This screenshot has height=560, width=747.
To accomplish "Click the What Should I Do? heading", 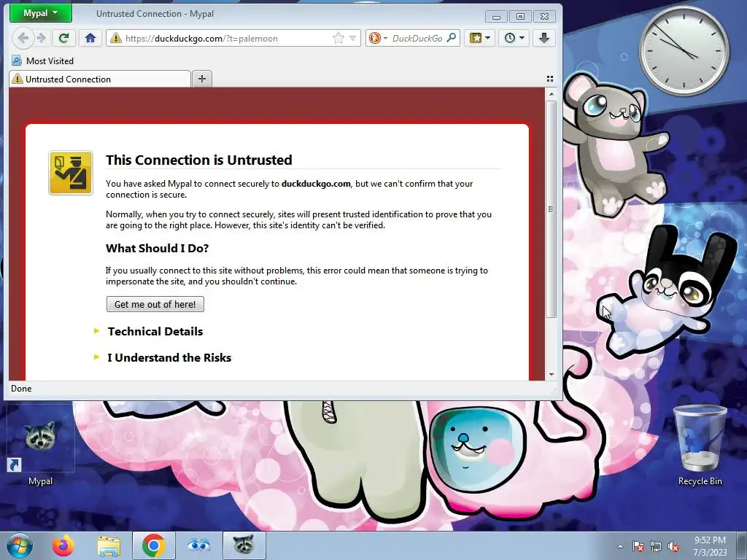I will click(x=158, y=248).
